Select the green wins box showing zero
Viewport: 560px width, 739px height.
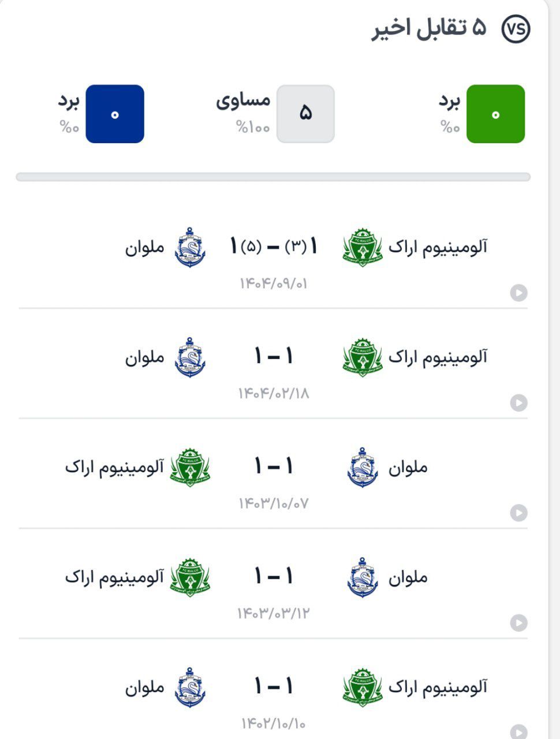point(495,114)
